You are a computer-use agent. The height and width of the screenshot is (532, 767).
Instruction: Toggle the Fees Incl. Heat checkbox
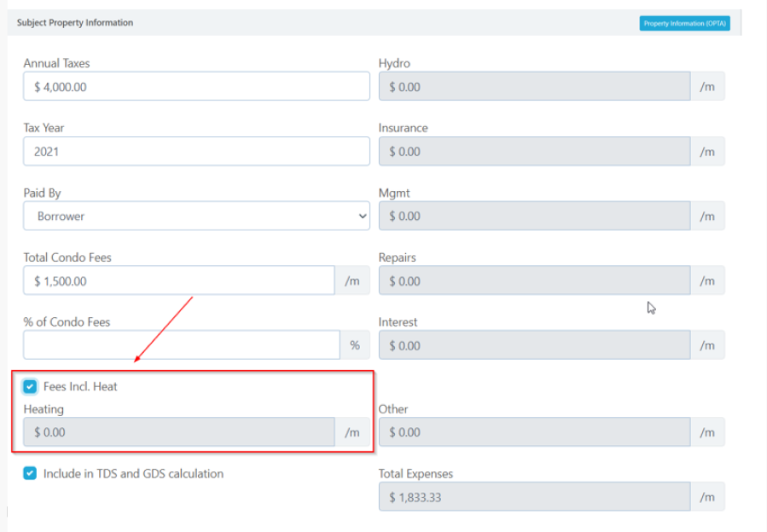[x=31, y=386]
